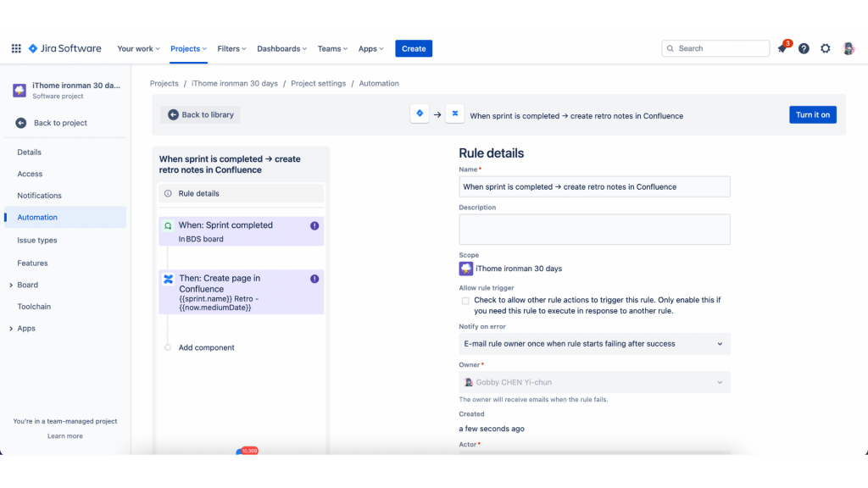Click the Learn more link
Screen dimensions: 868x488
[x=64, y=436]
